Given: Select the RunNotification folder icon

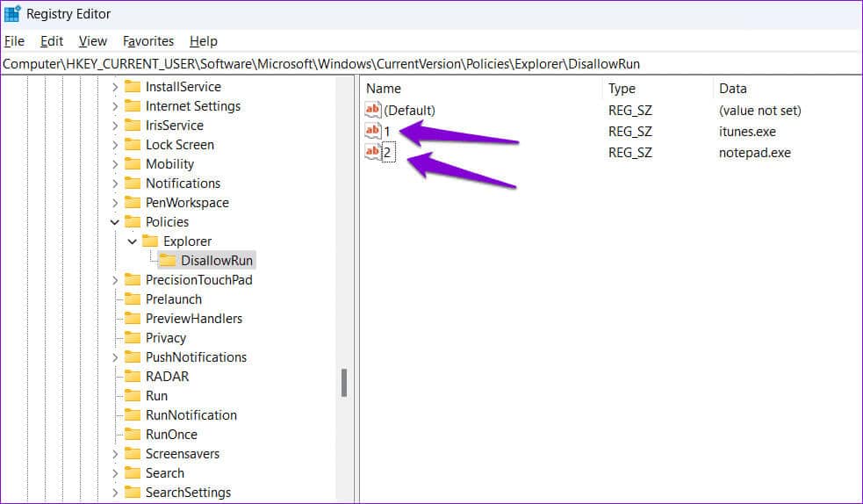Looking at the screenshot, I should coord(133,414).
